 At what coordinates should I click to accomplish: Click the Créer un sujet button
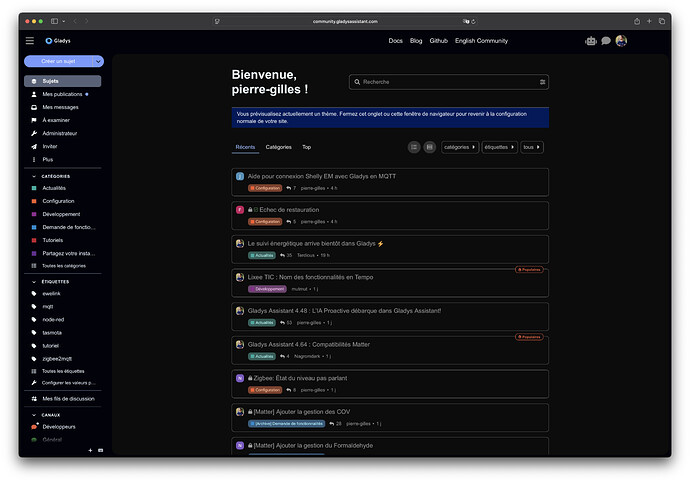[59, 61]
